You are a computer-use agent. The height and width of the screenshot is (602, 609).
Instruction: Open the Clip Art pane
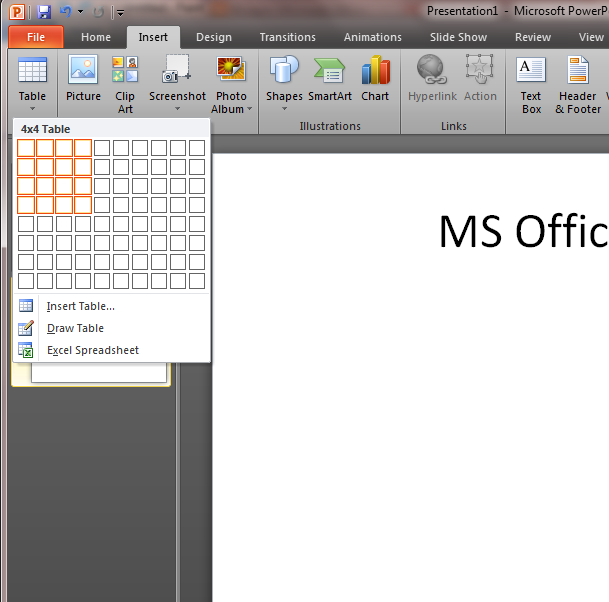coord(125,84)
